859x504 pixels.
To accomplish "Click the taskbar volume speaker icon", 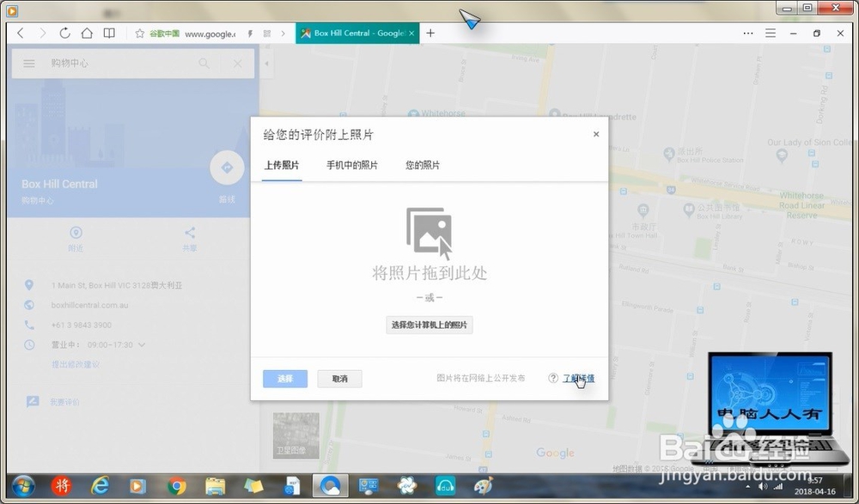I will (763, 486).
